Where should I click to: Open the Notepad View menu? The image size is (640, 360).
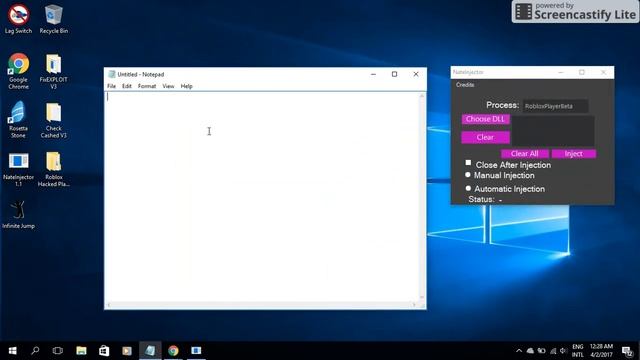[x=168, y=86]
